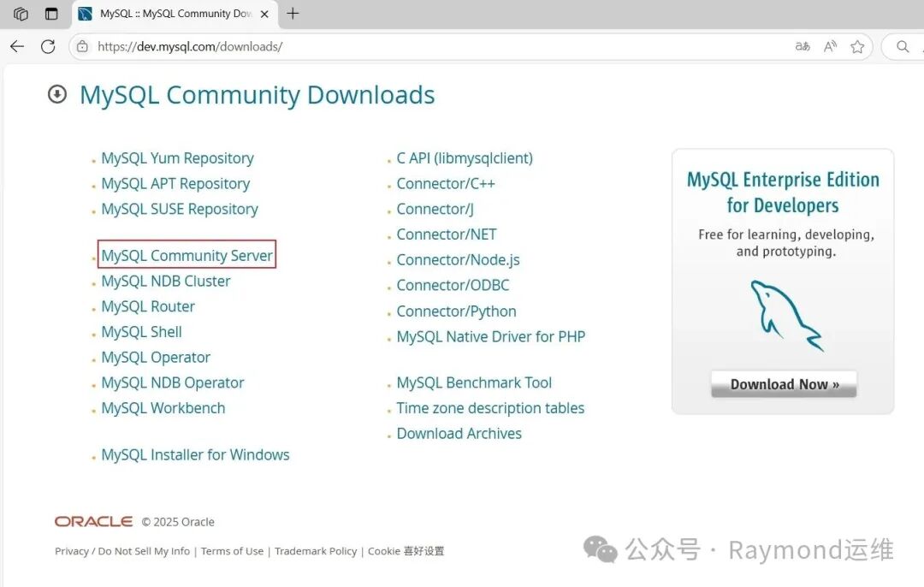This screenshot has width=924, height=587.
Task: Click the MySQL Community Downloads heading
Action: pos(257,95)
